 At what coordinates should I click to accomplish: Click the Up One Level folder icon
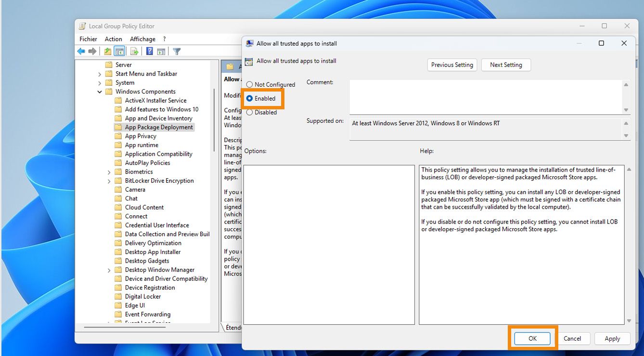point(108,52)
